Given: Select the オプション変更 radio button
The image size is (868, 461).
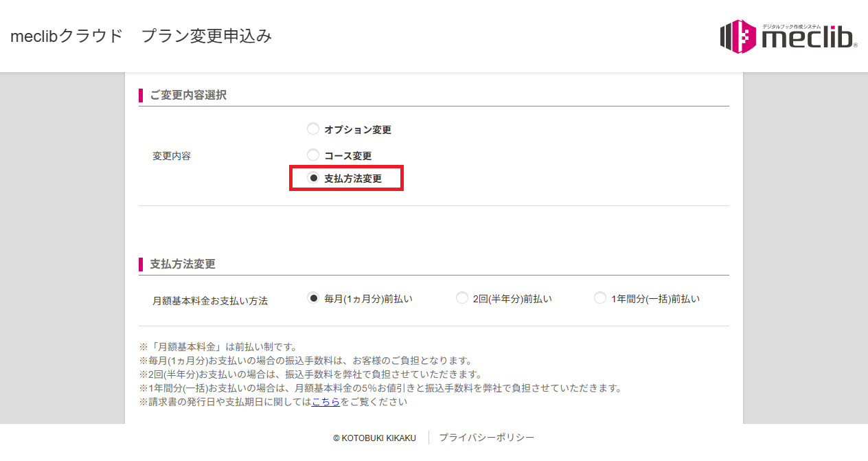Looking at the screenshot, I should click(313, 128).
